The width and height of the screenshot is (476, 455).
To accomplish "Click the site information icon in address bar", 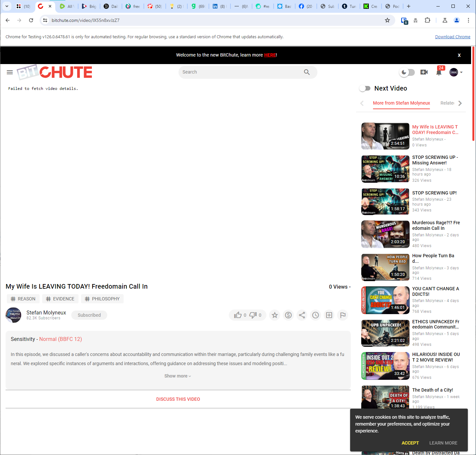I will click(45, 20).
